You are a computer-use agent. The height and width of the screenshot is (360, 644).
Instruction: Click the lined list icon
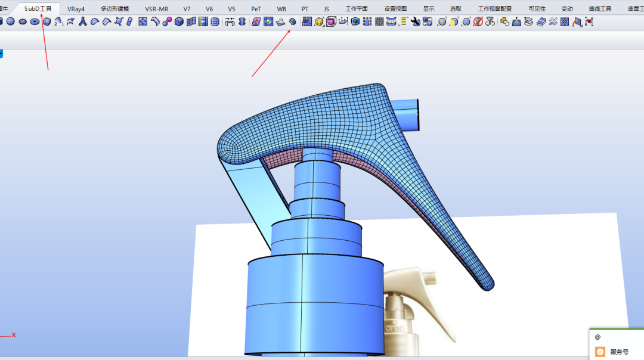pyautogui.click(x=403, y=22)
